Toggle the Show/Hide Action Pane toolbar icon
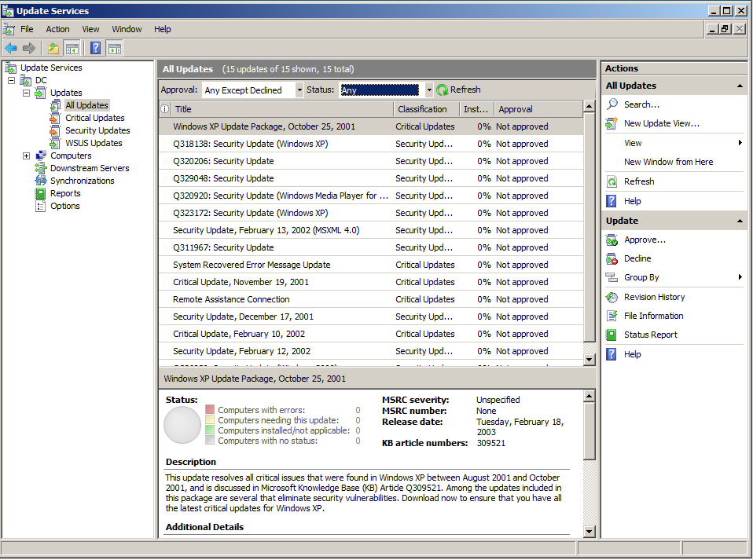Image resolution: width=753 pixels, height=560 pixels. click(x=115, y=48)
